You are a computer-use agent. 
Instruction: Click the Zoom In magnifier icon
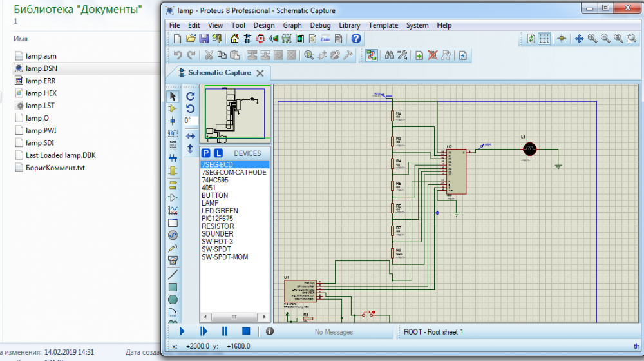pos(592,39)
